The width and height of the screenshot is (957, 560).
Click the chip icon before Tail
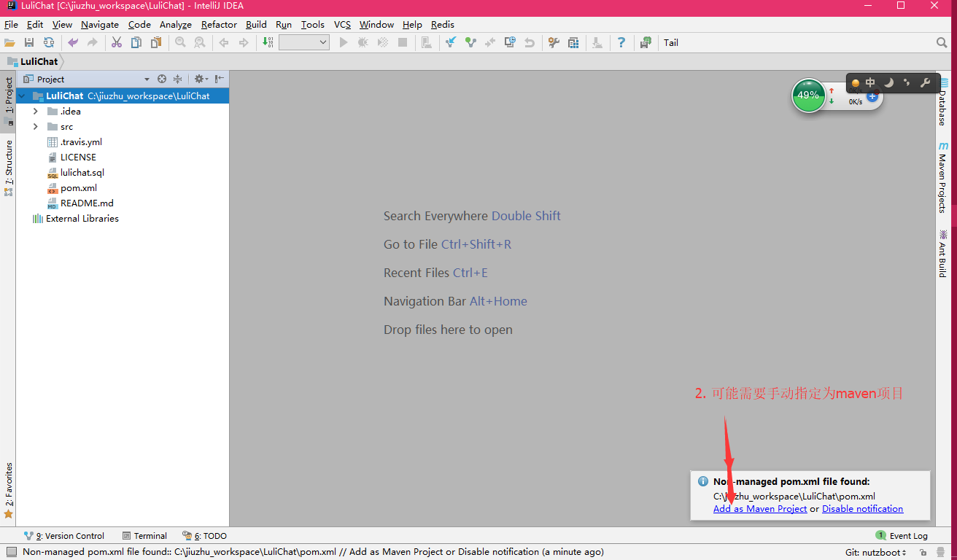(646, 43)
